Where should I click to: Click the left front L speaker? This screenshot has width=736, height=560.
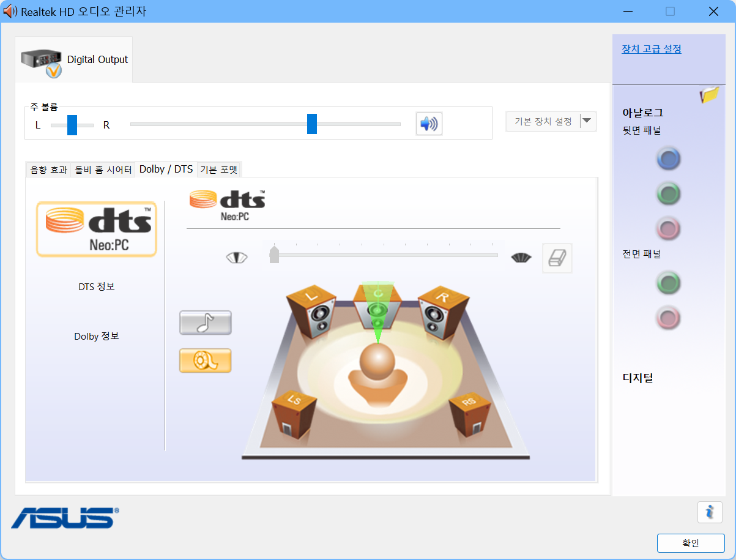tap(311, 311)
